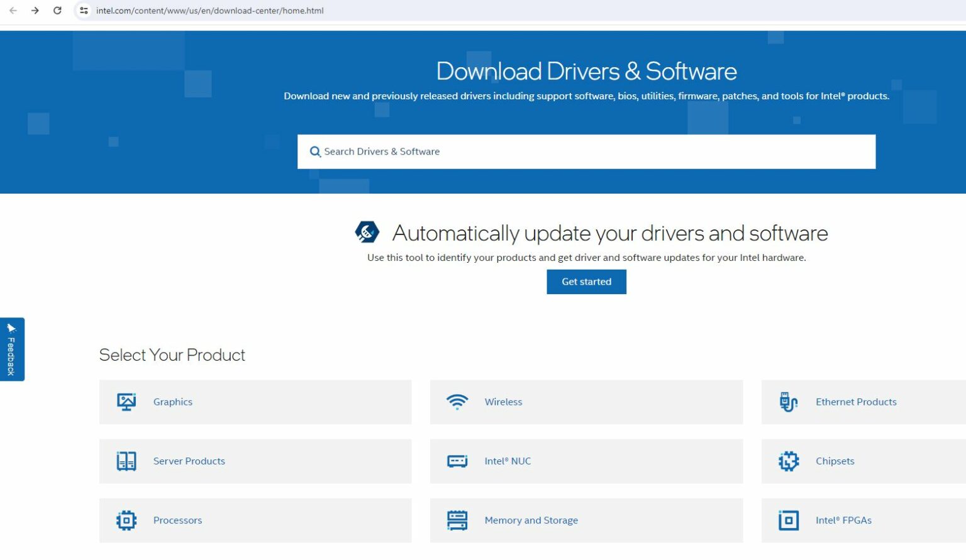Select the Intel NUC mini-PC icon
This screenshot has height=560, width=966.
457,461
